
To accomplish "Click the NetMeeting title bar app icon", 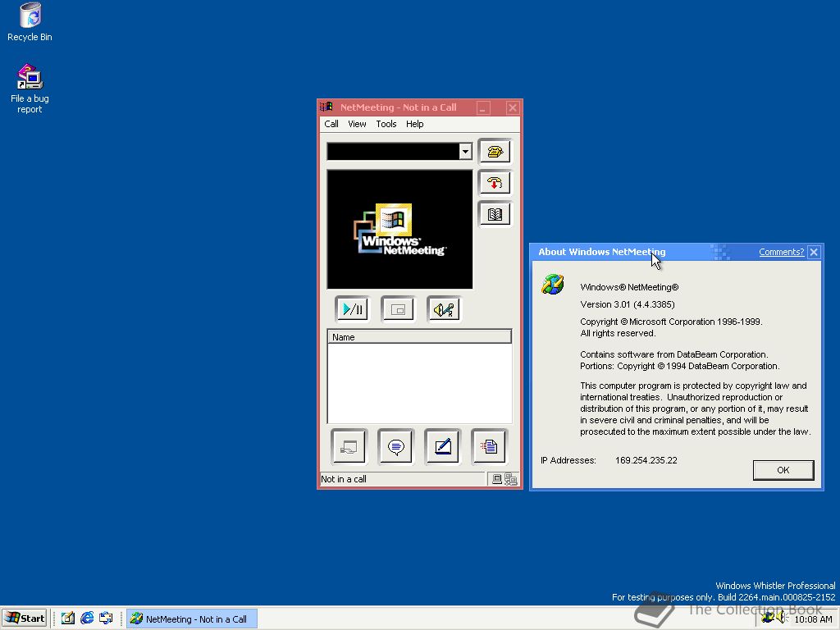I will coord(326,107).
